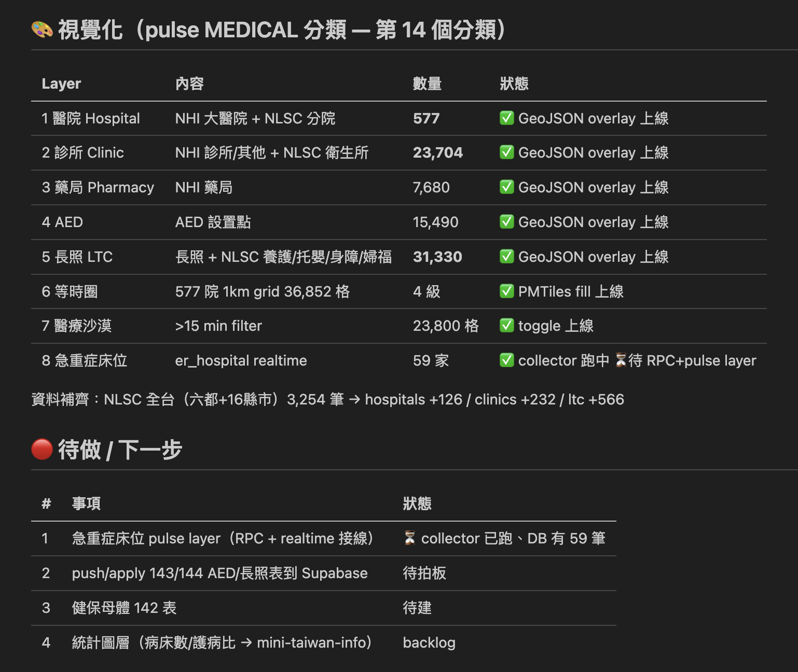Click the status 待拍板

(x=424, y=573)
